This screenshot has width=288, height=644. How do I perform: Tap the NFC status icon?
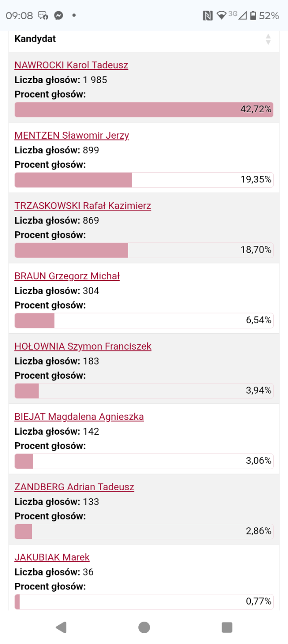tap(207, 16)
